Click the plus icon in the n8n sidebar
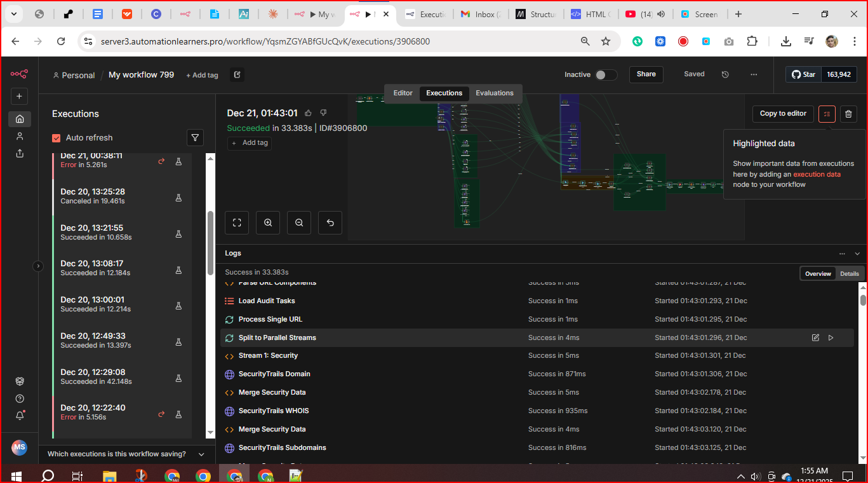This screenshot has height=483, width=868. pyautogui.click(x=19, y=97)
